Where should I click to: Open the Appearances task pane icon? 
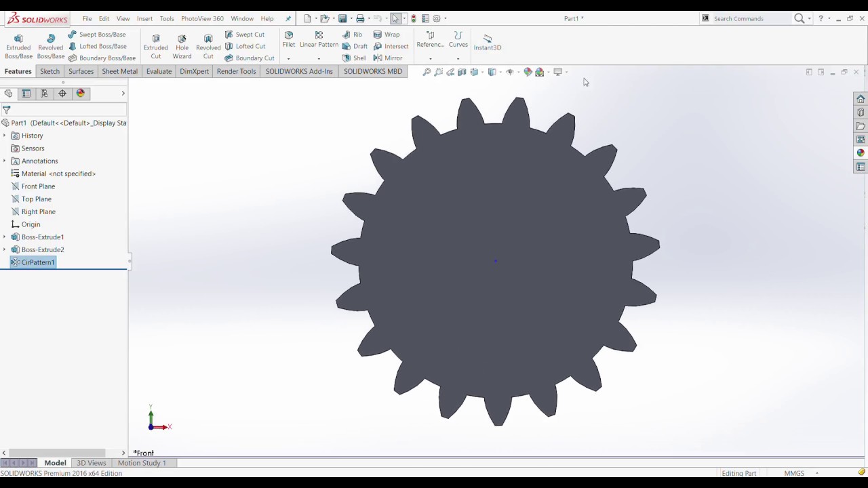(x=861, y=152)
